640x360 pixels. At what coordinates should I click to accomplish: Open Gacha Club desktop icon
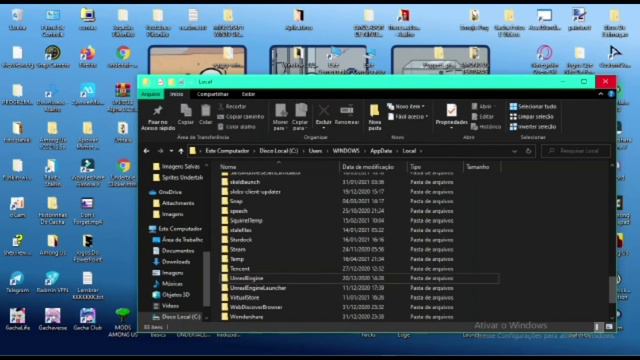click(x=87, y=319)
